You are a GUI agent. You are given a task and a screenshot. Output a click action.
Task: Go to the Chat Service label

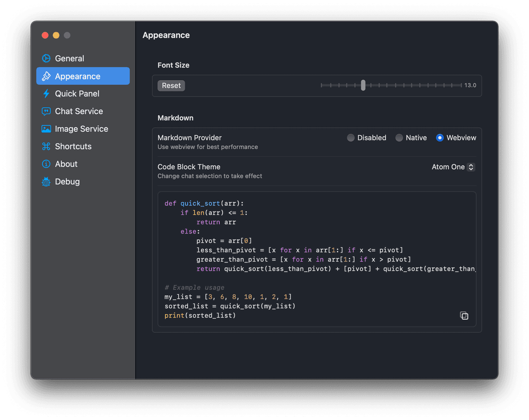[79, 111]
